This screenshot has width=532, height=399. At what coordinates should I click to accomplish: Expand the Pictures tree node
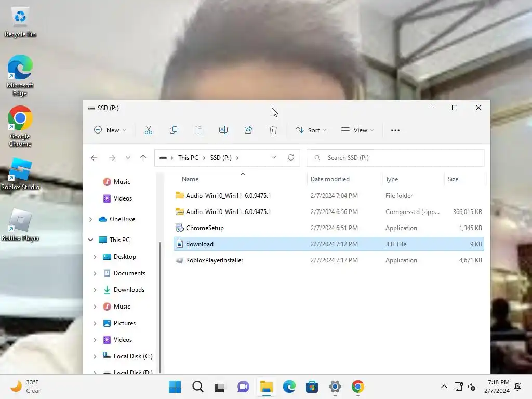tap(95, 323)
